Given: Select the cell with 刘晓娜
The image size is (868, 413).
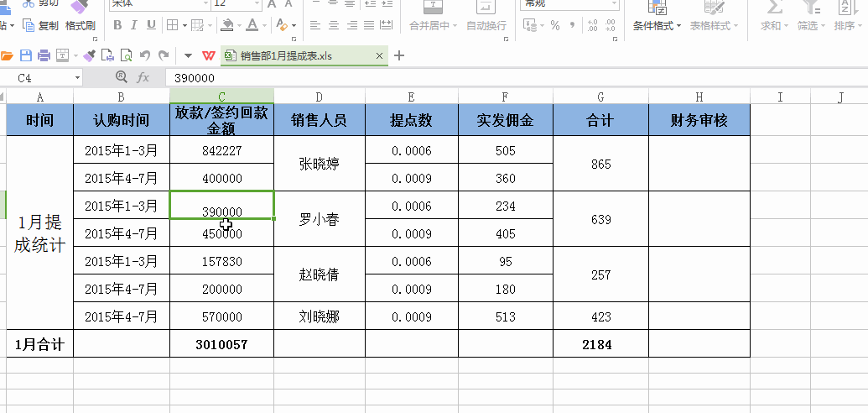Looking at the screenshot, I should (x=320, y=316).
